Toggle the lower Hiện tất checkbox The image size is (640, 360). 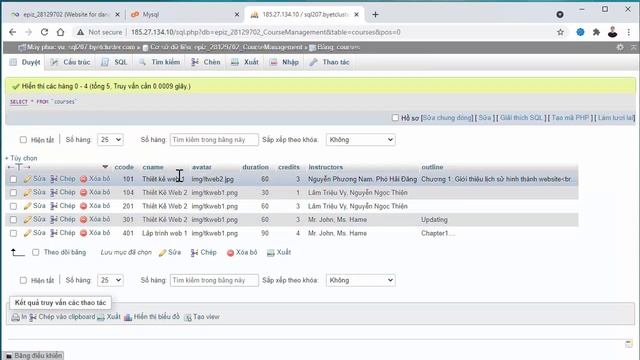pyautogui.click(x=23, y=280)
